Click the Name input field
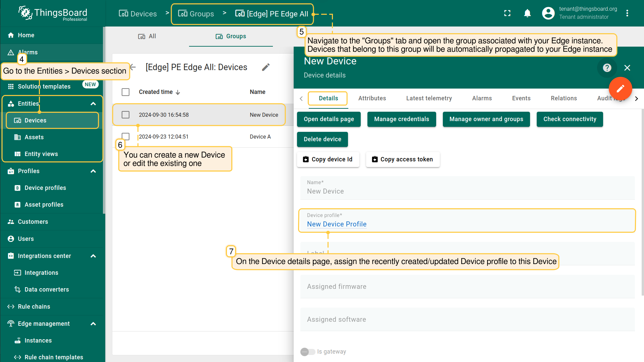 pos(467,191)
